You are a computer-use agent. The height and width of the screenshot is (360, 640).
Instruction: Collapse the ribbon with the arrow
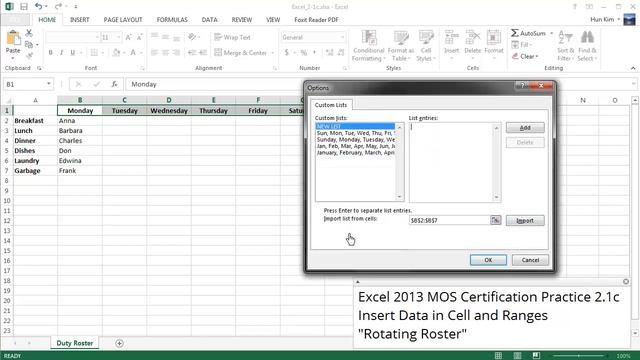633,68
